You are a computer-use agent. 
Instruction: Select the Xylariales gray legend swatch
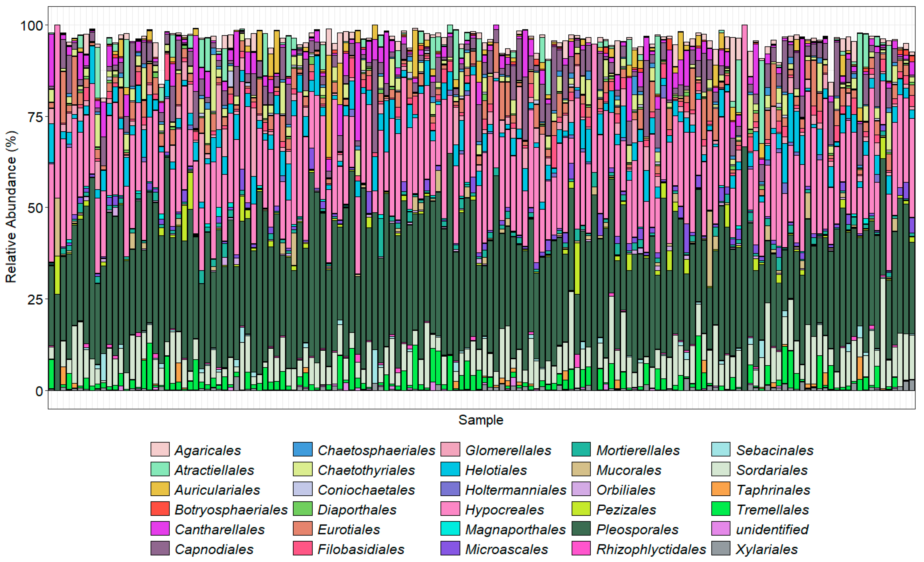pyautogui.click(x=721, y=548)
